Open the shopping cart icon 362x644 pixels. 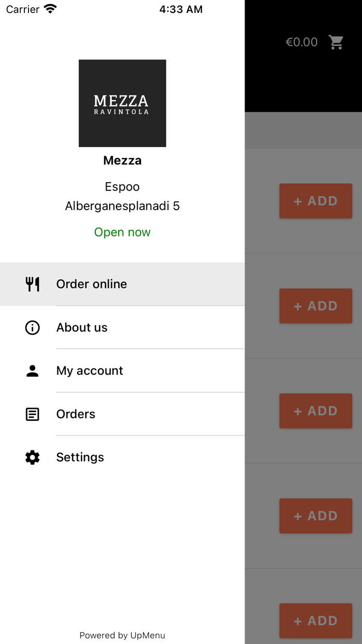pos(336,42)
